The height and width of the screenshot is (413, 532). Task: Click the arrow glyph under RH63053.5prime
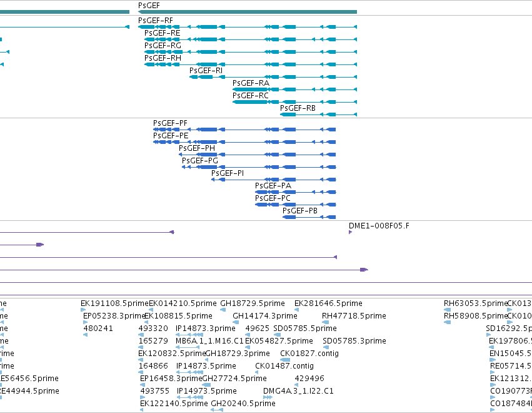pyautogui.click(x=447, y=310)
